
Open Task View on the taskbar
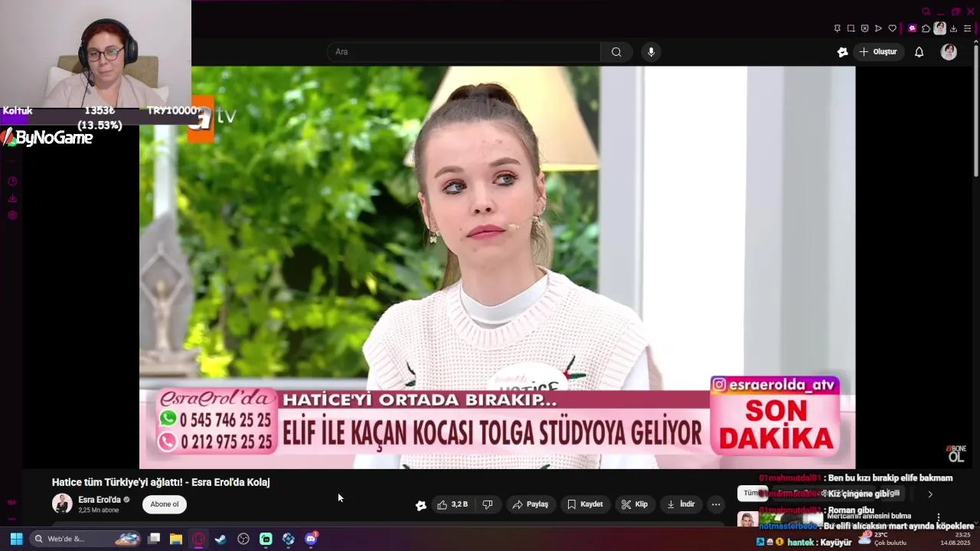coord(154,539)
